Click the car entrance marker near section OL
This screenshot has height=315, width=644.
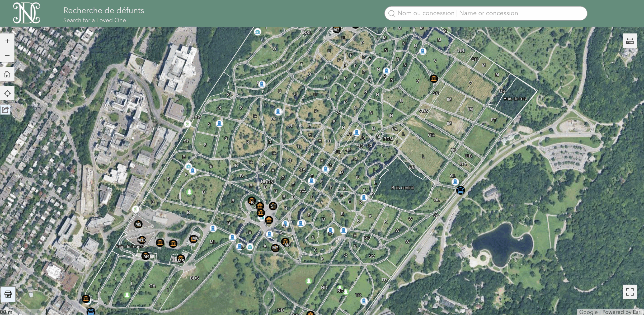(x=460, y=190)
